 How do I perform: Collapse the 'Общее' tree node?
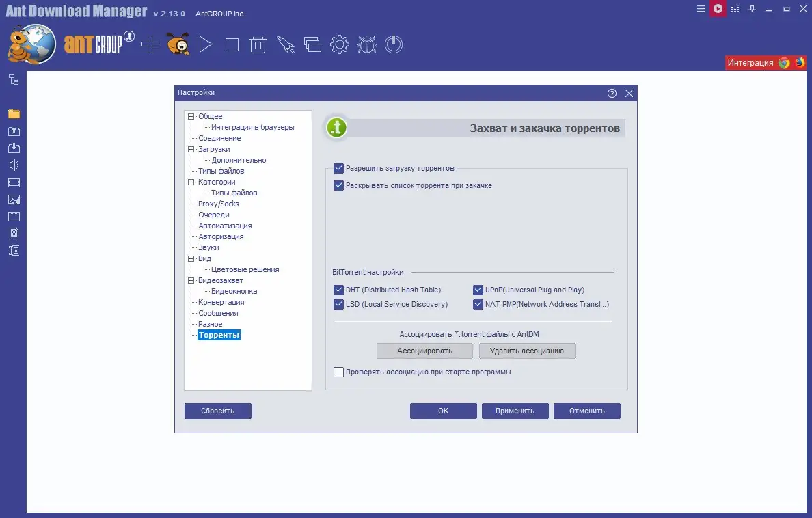point(191,117)
